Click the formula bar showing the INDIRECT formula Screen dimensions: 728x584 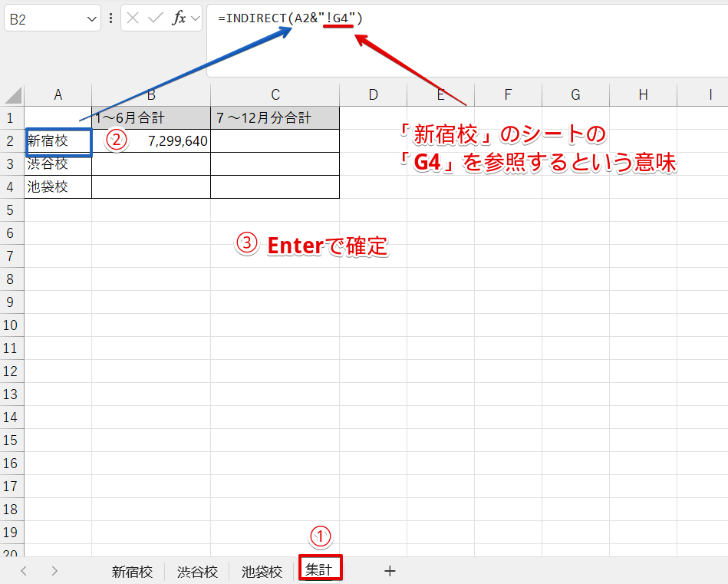pos(467,41)
